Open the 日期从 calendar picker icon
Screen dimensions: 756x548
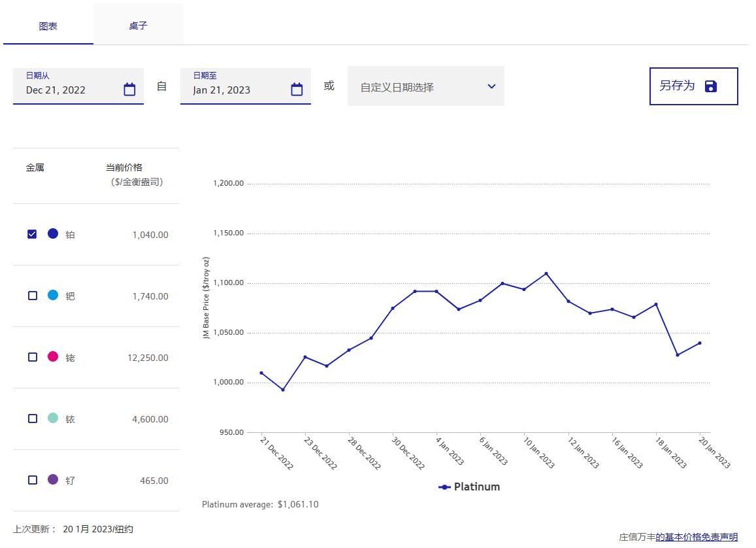[129, 90]
